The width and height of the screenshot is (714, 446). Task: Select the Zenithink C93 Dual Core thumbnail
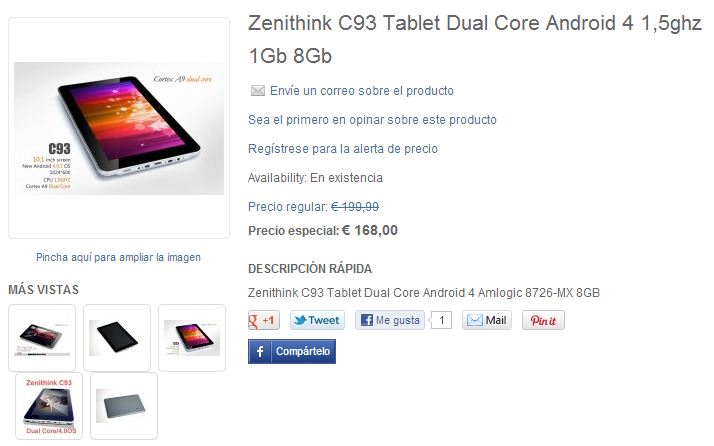(x=49, y=406)
